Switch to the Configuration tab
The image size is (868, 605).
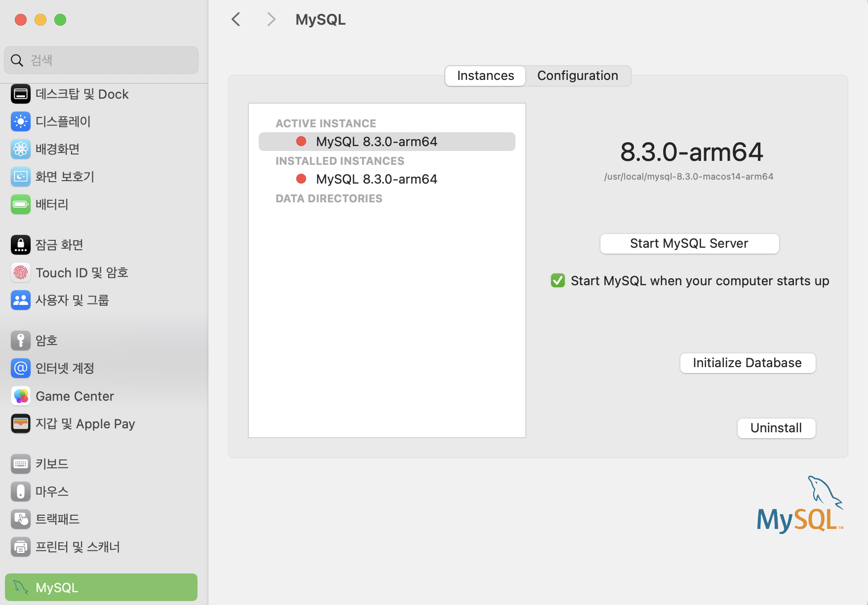click(578, 76)
